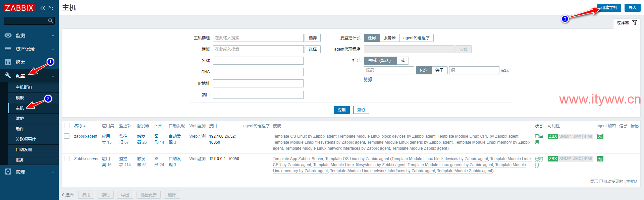Open the Zabbix server host link
The width and height of the screenshot is (644, 200).
coord(86,159)
